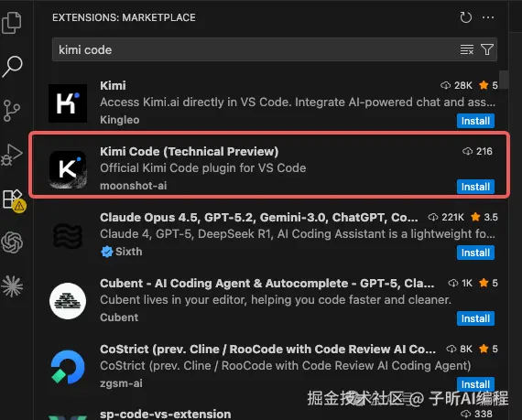
Task: Install Kimi Code (Technical Preview)
Action: point(475,187)
